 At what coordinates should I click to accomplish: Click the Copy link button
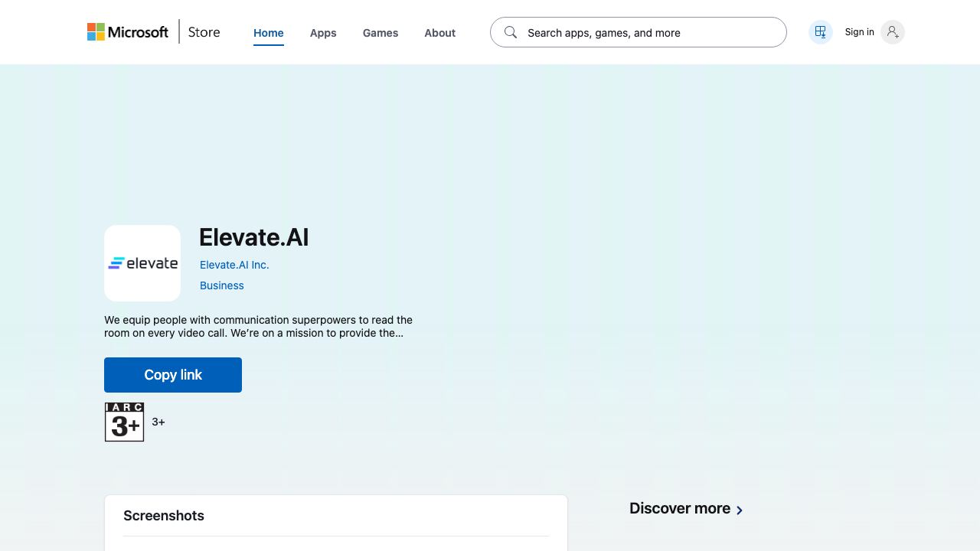point(173,375)
